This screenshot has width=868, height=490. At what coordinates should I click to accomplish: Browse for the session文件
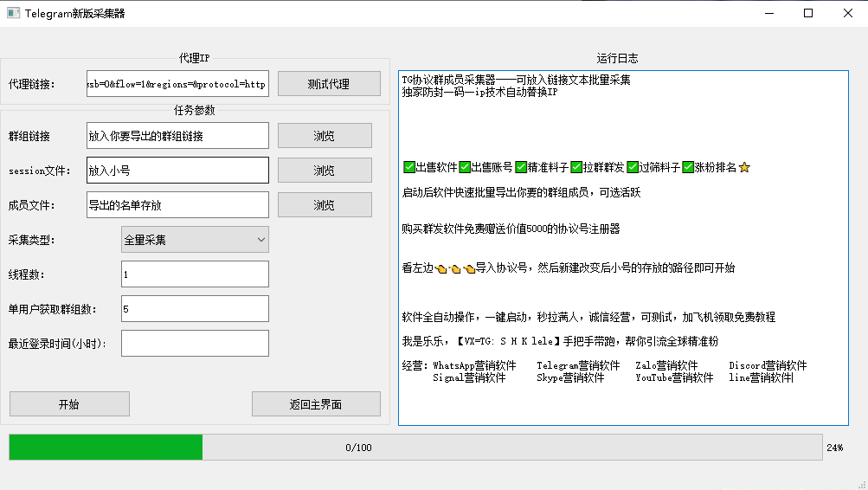pos(325,170)
